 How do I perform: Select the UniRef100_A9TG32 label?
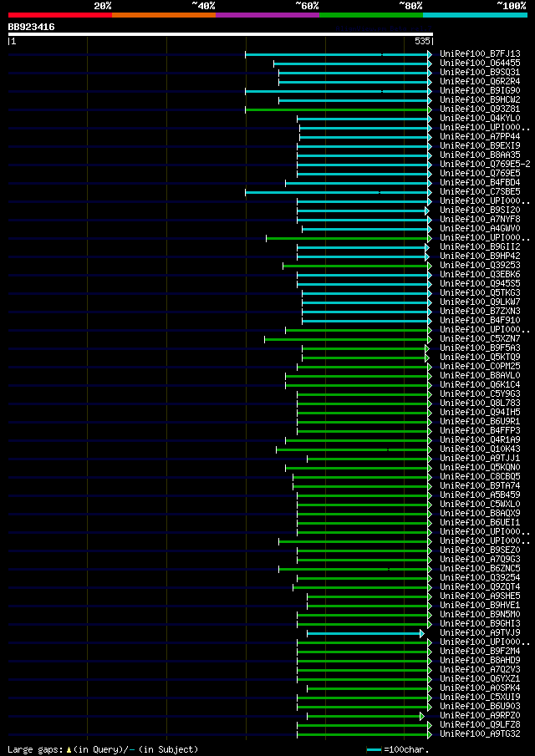pos(480,733)
